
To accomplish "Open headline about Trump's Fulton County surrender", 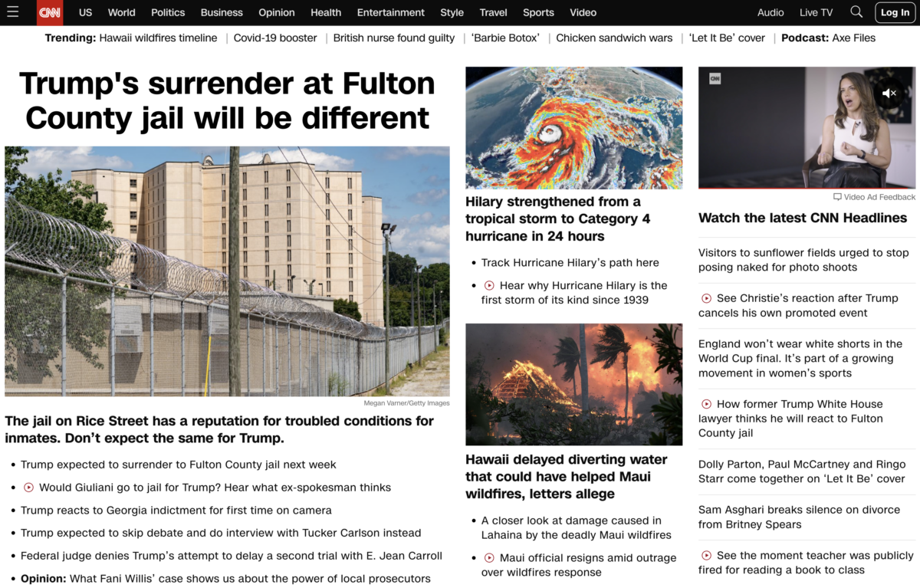I will tap(227, 100).
